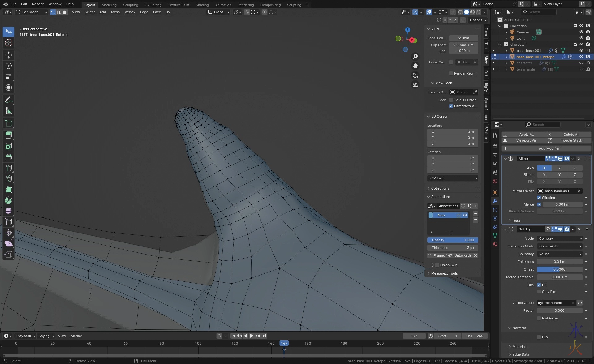The image size is (594, 364).
Task: Open the Modifiers wrench properties tab
Action: pos(495,201)
